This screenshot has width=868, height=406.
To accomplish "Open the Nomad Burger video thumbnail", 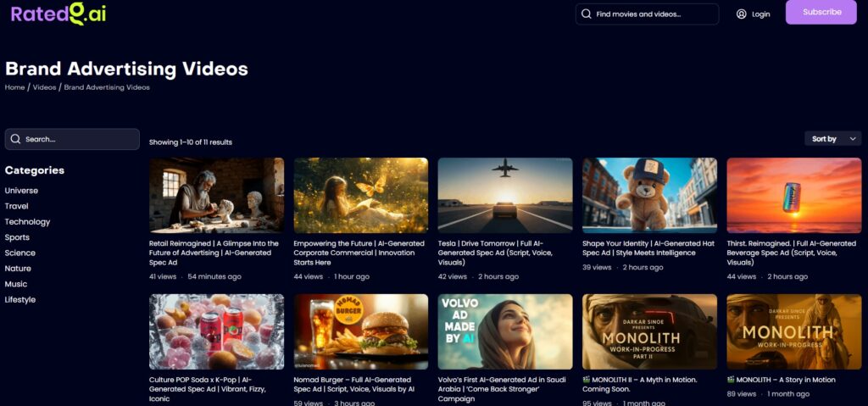I will pos(360,331).
